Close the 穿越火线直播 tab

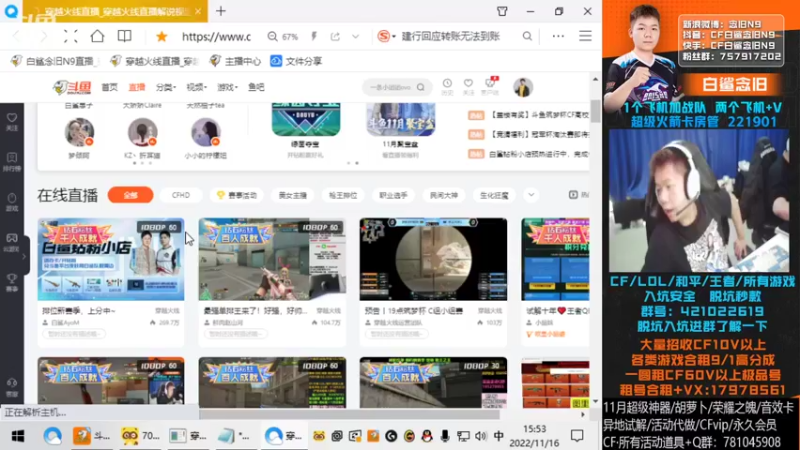point(198,11)
